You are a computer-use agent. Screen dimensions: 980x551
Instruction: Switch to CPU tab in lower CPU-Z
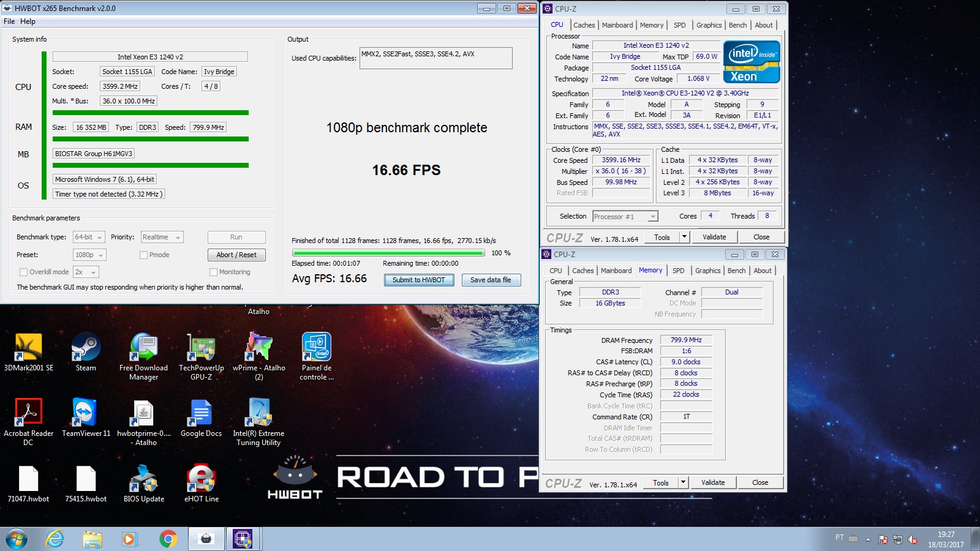click(556, 271)
